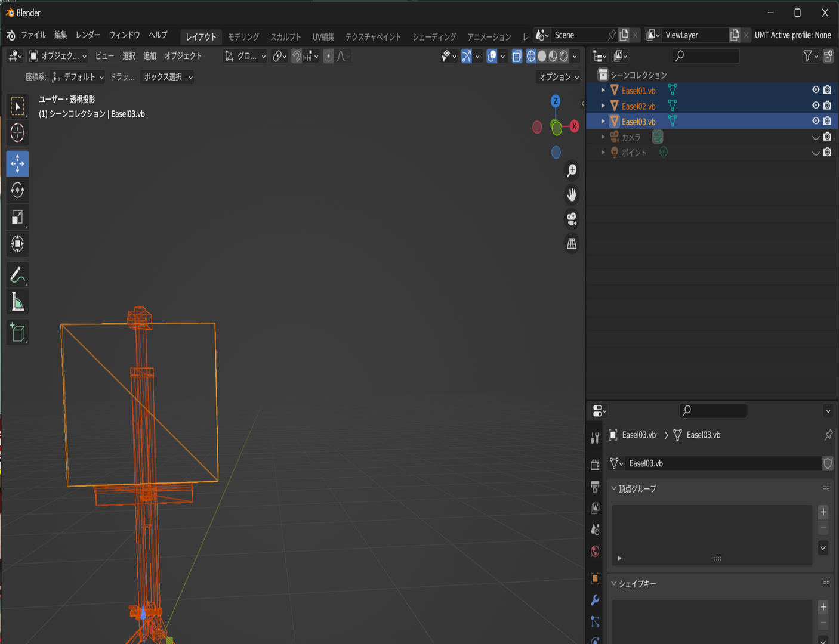839x644 pixels.
Task: Collapse the 頂点グループ panel
Action: (x=613, y=488)
